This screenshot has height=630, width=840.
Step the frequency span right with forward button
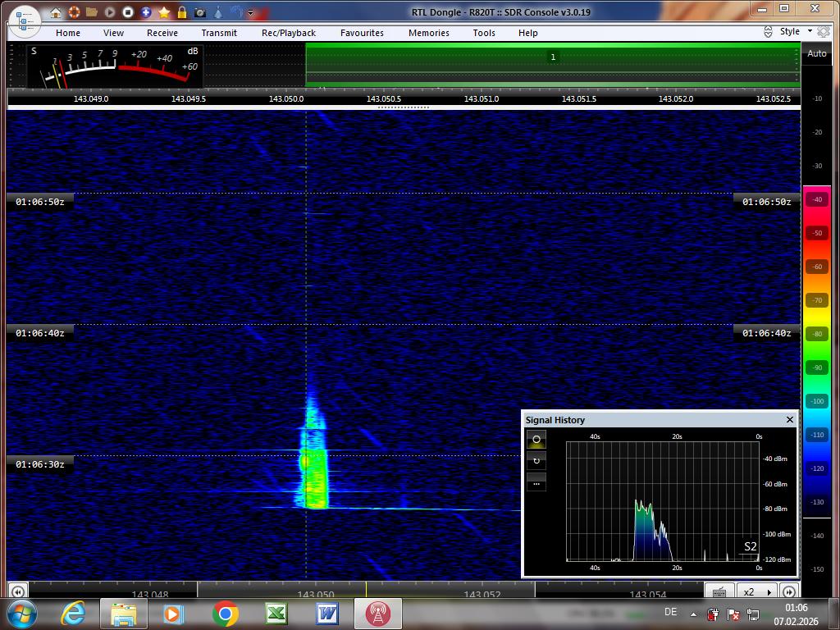coord(788,591)
